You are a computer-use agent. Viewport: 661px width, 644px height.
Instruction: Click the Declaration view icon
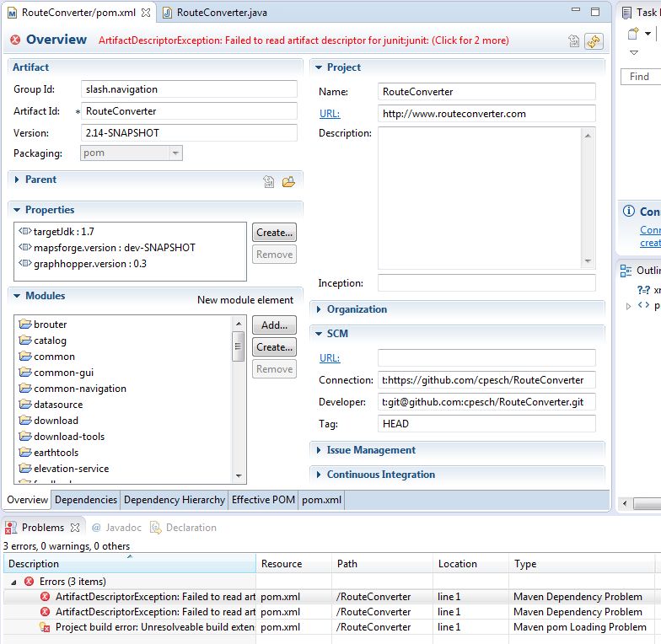(156, 528)
